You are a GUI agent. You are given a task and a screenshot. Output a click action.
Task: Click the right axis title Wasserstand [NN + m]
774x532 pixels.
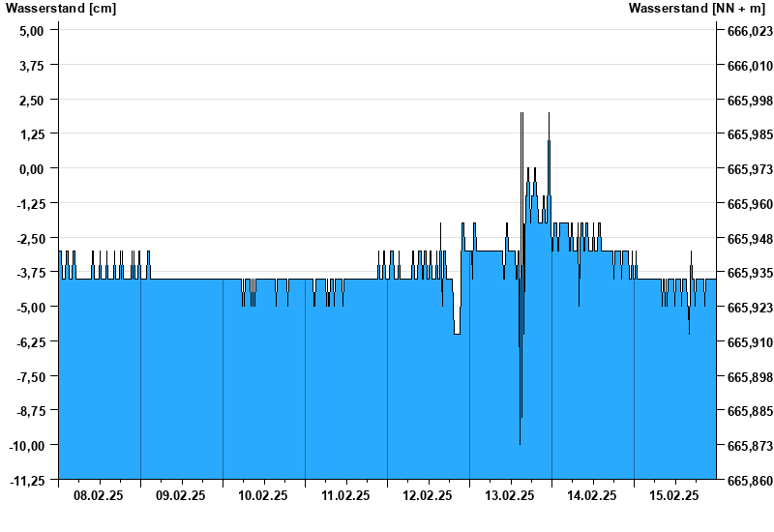(697, 8)
